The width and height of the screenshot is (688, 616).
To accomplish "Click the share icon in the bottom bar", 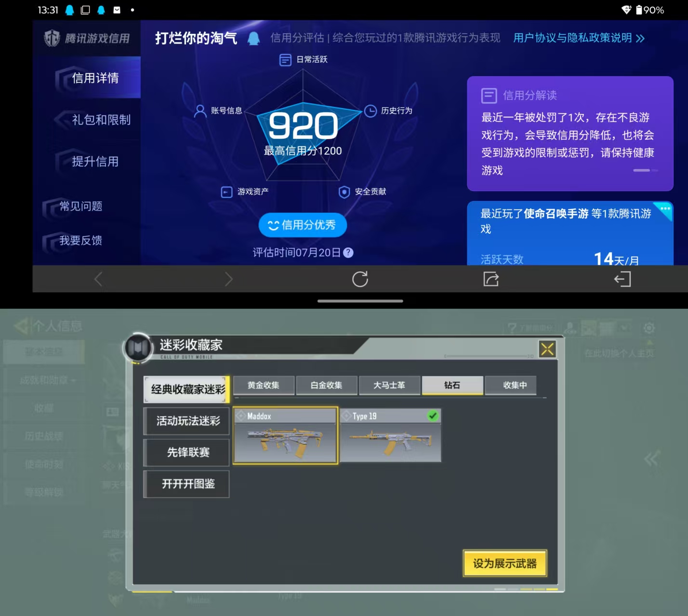I will [x=491, y=279].
